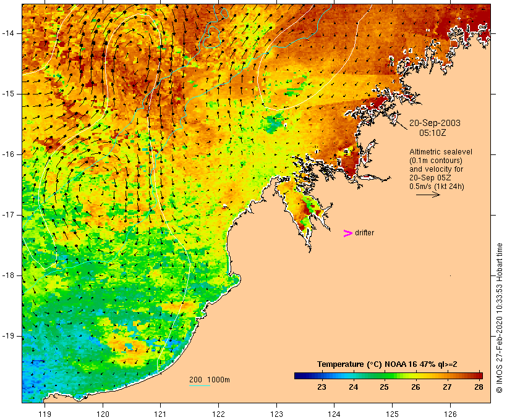Click the cyan isobath legend line sample

pyautogui.click(x=200, y=385)
